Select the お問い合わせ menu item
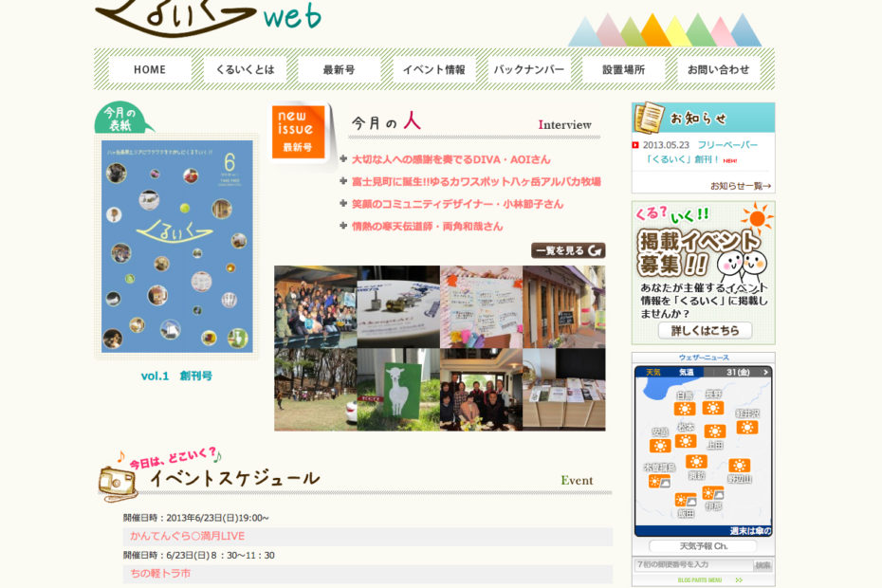This screenshot has width=882, height=588. pos(718,69)
